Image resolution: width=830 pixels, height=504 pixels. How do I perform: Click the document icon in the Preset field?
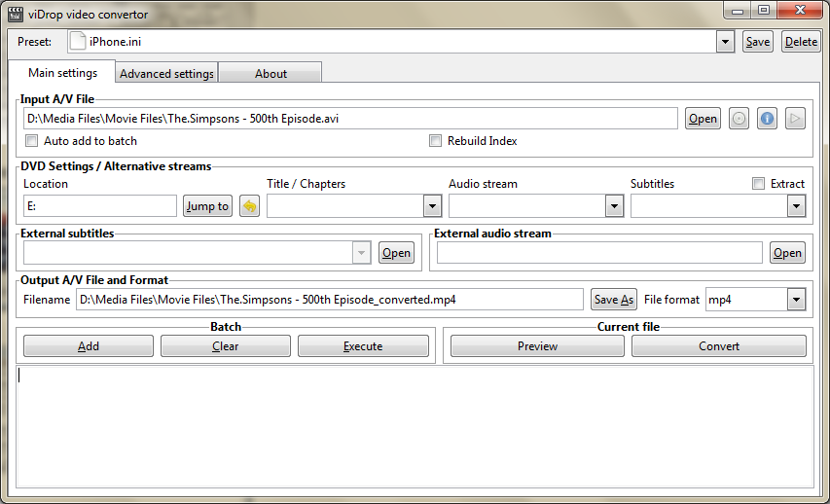(78, 42)
